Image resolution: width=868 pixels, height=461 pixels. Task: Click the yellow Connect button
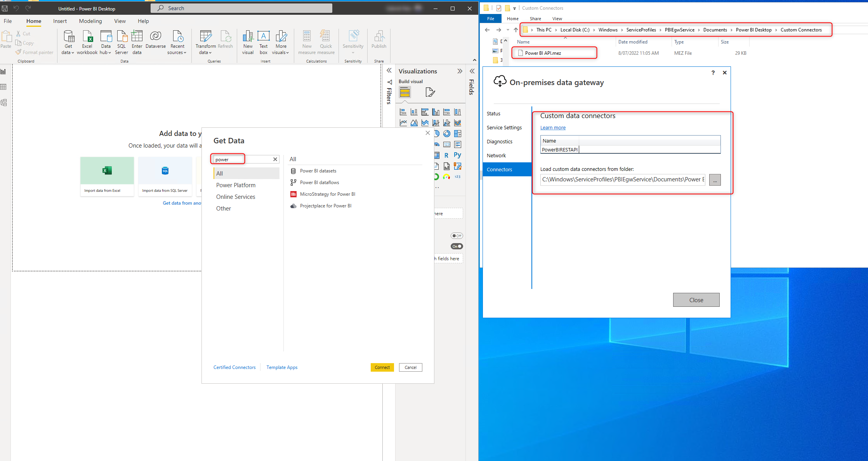(x=382, y=367)
